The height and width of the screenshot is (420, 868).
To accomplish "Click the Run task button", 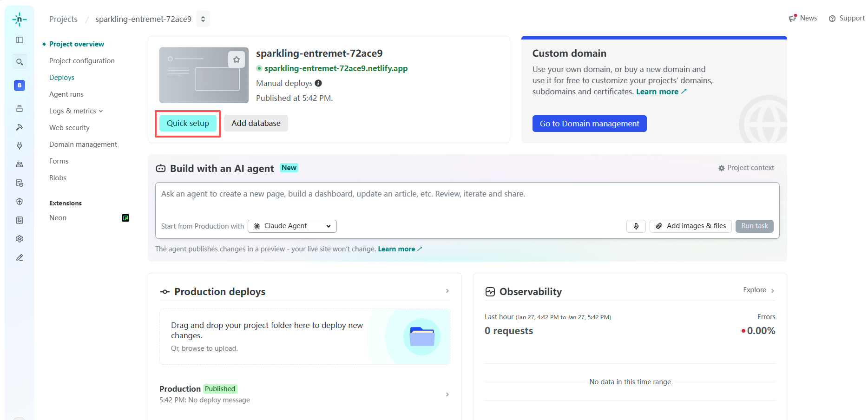I will coord(755,226).
